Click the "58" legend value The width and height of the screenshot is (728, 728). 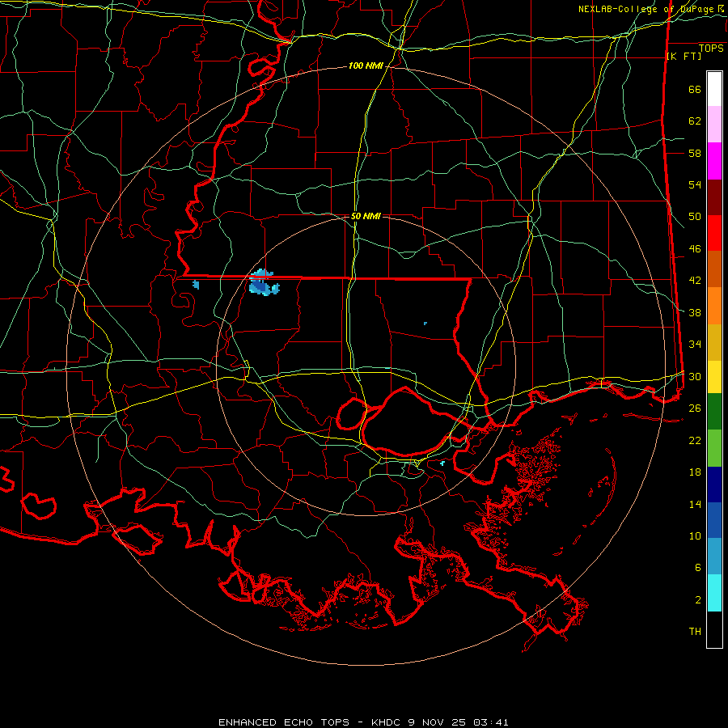point(695,153)
